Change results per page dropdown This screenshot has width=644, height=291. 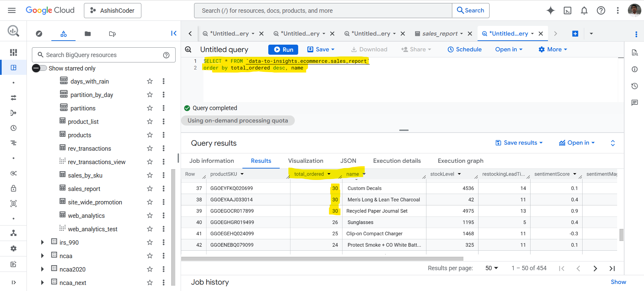tap(492, 268)
